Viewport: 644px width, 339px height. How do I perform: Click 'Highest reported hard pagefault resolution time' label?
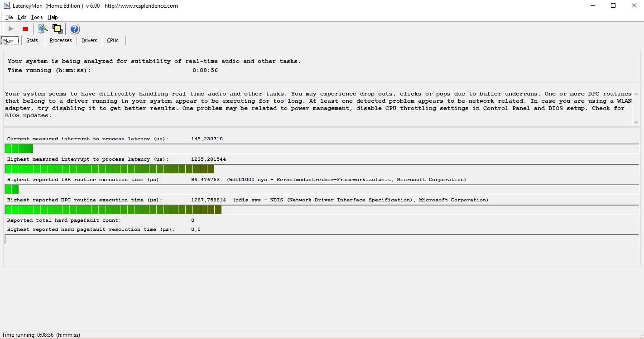click(x=91, y=229)
